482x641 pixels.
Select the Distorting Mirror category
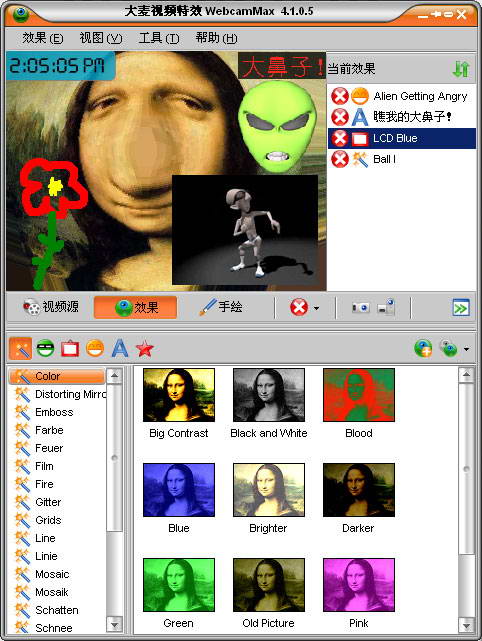[61, 394]
